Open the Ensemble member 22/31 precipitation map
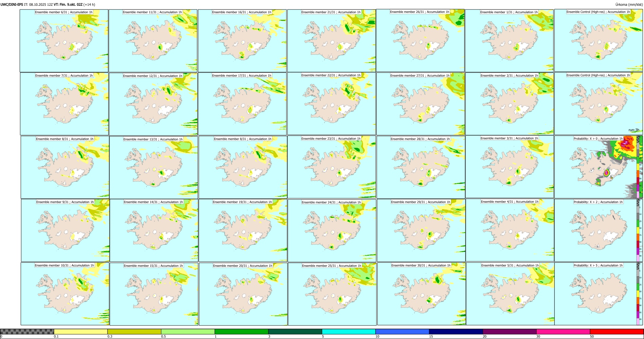The image size is (644, 339). (x=331, y=104)
